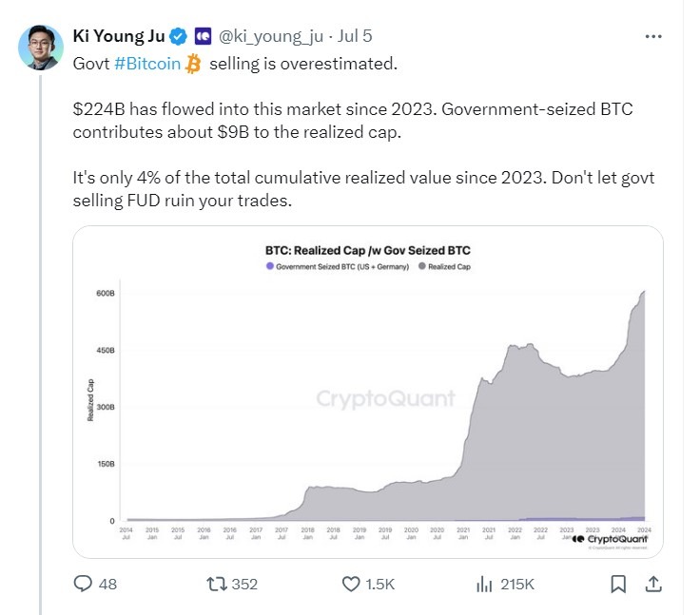Screen dimensions: 700x615
Task: Click the reply speech bubble icon
Action: point(84,584)
